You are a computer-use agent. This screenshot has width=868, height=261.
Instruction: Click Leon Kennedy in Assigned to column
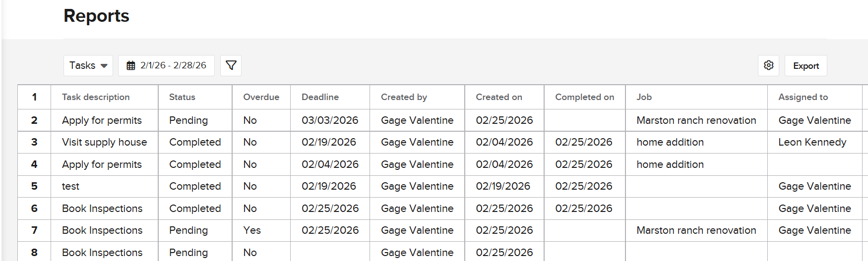pyautogui.click(x=812, y=142)
